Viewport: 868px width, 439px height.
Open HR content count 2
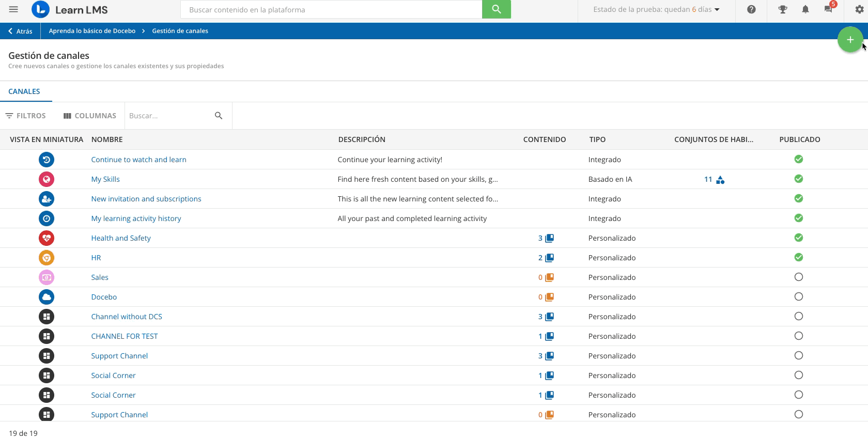(546, 258)
